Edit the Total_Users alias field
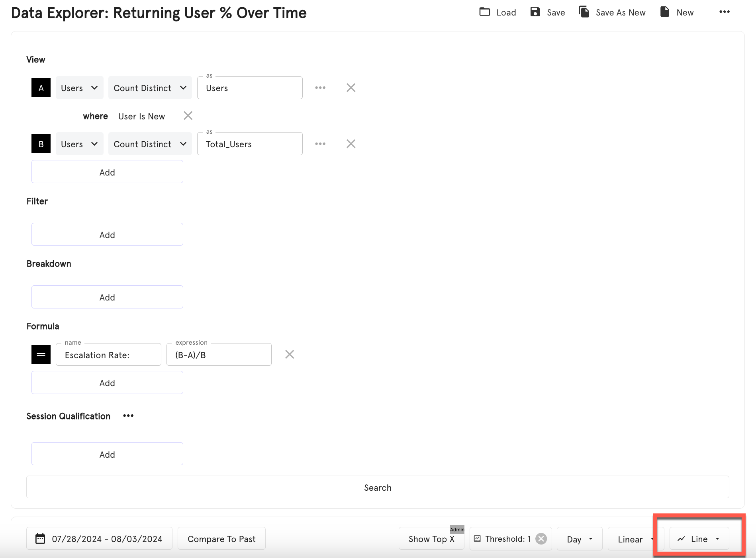This screenshot has width=756, height=558. pyautogui.click(x=250, y=144)
